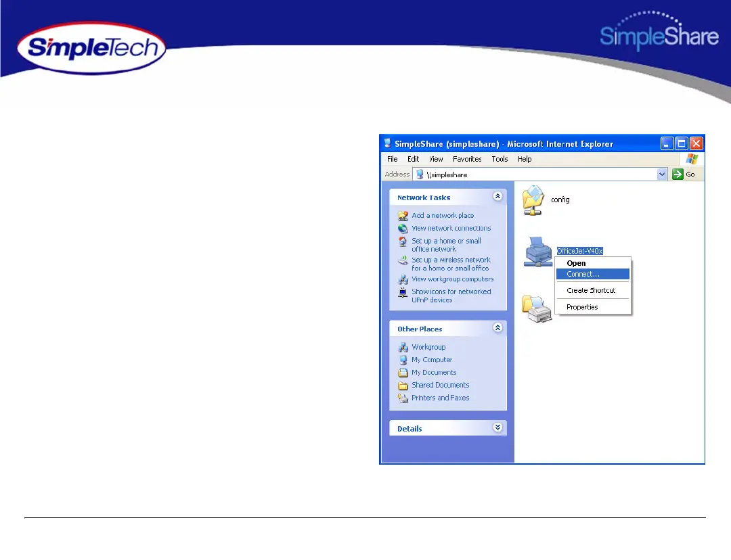Click the My Computer icon
Image resolution: width=731 pixels, height=560 pixels.
pyautogui.click(x=403, y=360)
